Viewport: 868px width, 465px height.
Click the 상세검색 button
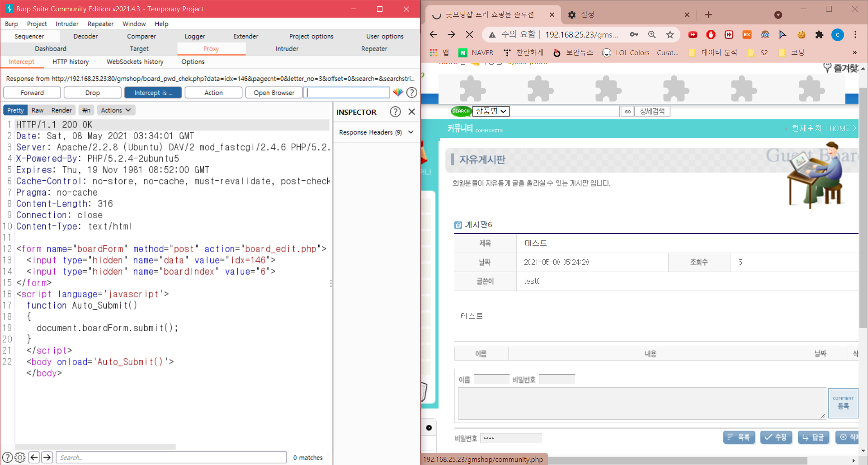tap(652, 112)
